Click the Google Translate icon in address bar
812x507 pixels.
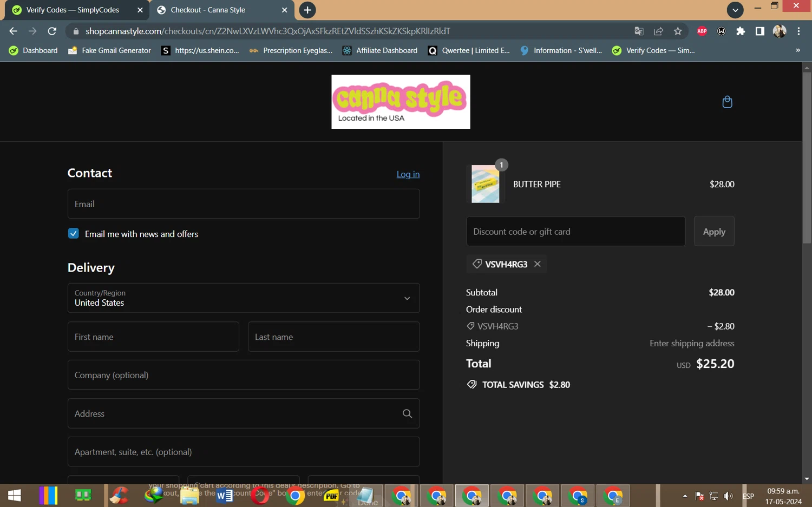click(x=639, y=31)
